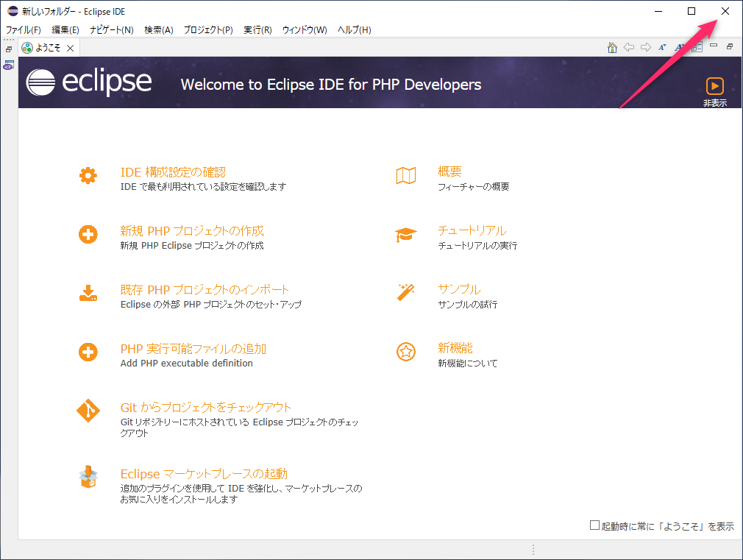This screenshot has height=560, width=743.
Task: Click text '新機能について'
Action: pyautogui.click(x=468, y=364)
